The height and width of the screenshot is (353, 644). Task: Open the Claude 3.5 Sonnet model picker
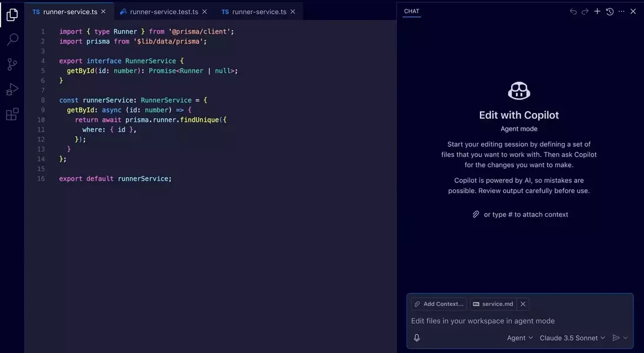572,338
